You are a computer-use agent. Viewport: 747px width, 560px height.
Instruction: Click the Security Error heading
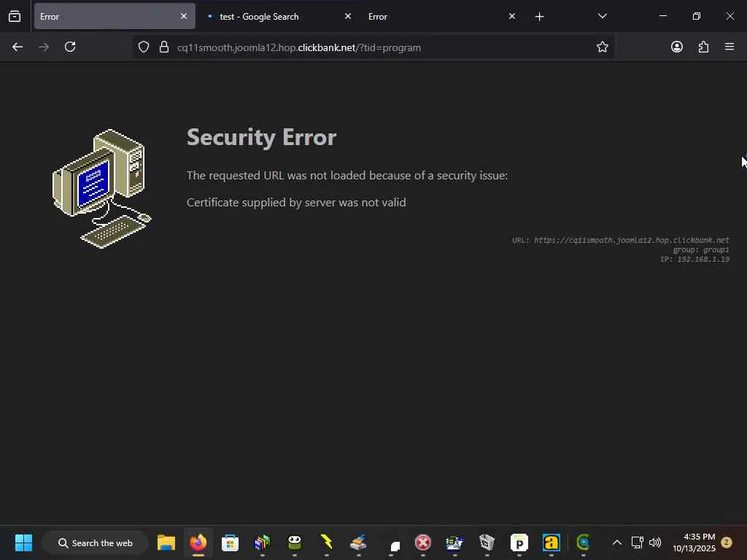[262, 138]
